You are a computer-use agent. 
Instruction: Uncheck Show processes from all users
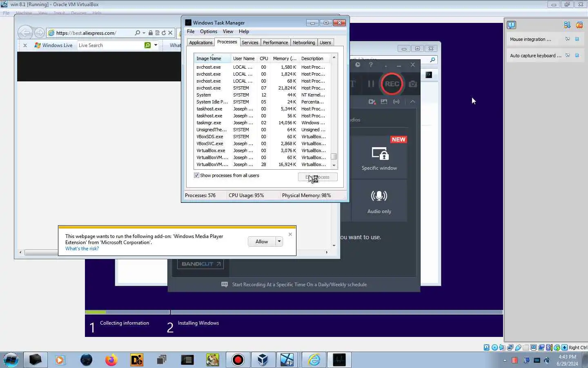pos(197,175)
